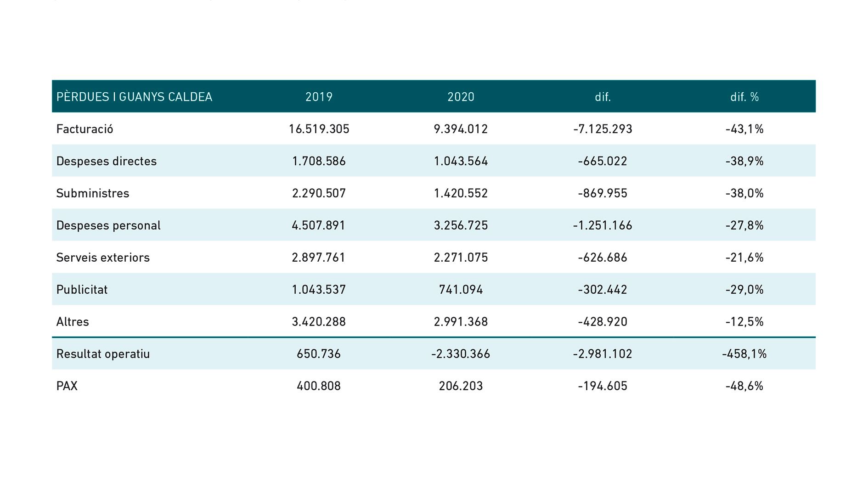Select the Publicitat row label

coord(82,290)
